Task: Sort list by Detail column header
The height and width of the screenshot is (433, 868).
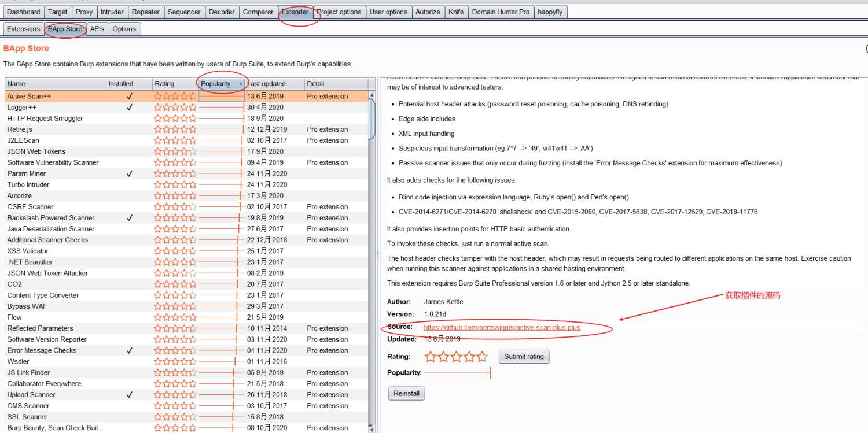Action: (x=336, y=84)
